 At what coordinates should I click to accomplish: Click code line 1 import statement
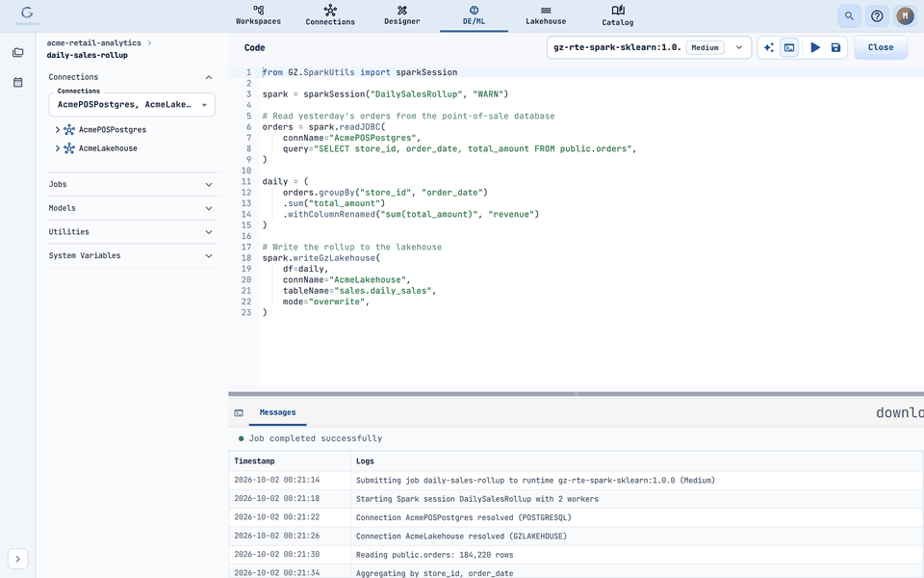coord(359,72)
